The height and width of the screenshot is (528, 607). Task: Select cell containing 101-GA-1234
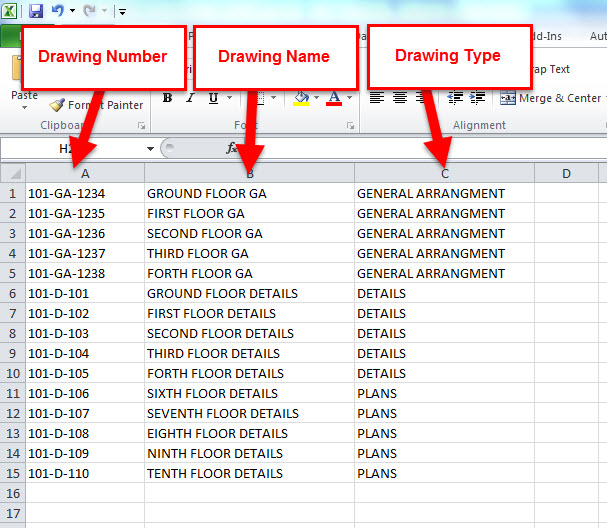(85, 193)
